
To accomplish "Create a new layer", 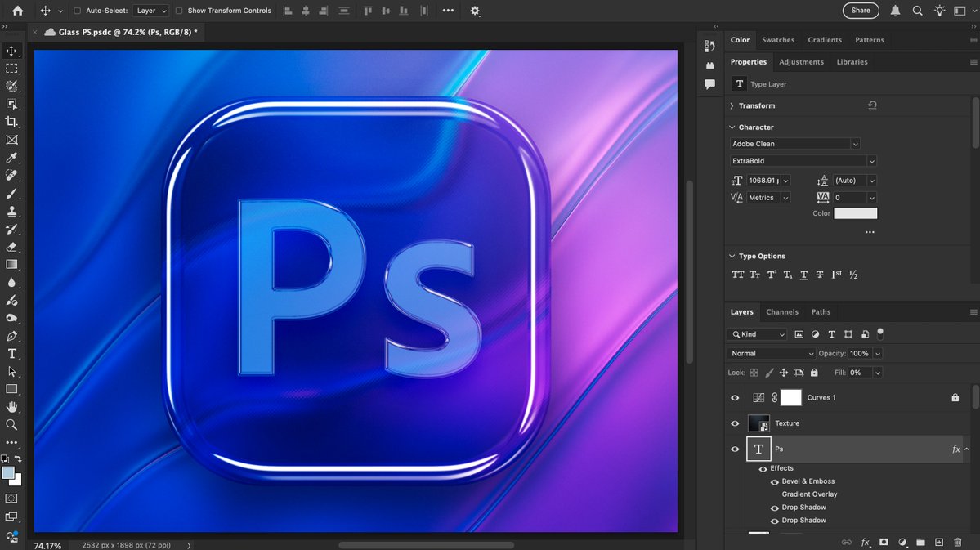I will [939, 542].
